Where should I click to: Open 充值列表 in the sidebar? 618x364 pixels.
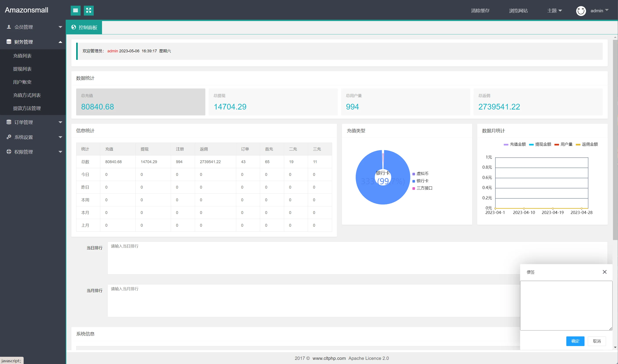pos(22,56)
